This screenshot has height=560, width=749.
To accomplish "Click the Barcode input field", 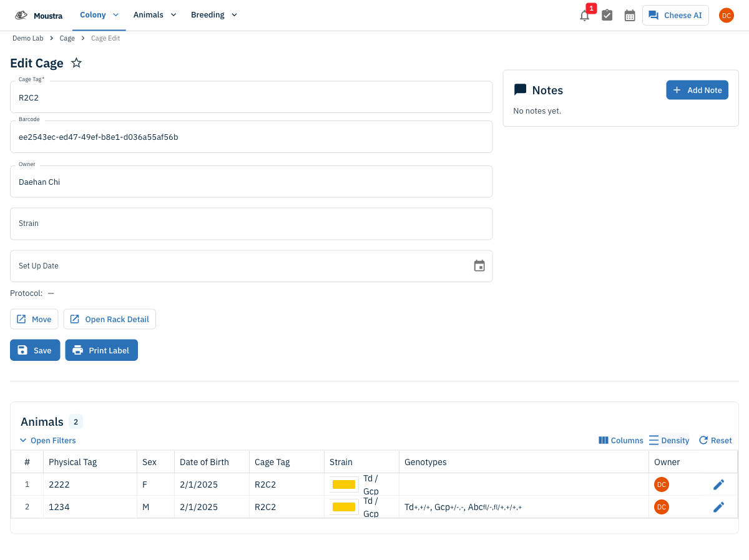I will 252,137.
